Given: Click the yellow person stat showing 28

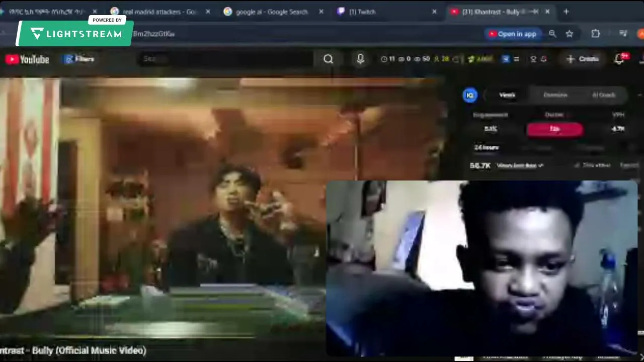Looking at the screenshot, I should pyautogui.click(x=441, y=59).
